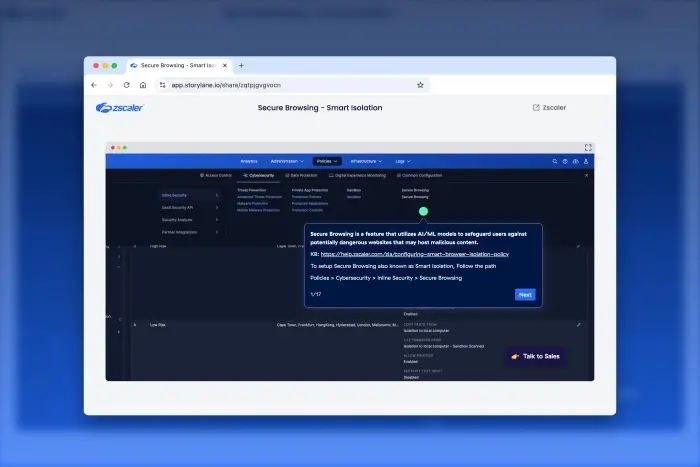Screen dimensions: 700x467
Task: Open the help.zscaler.com KB link
Action: click(415, 254)
